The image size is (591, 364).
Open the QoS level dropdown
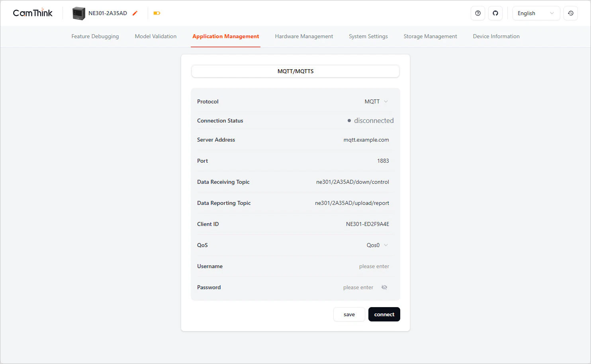coord(377,245)
